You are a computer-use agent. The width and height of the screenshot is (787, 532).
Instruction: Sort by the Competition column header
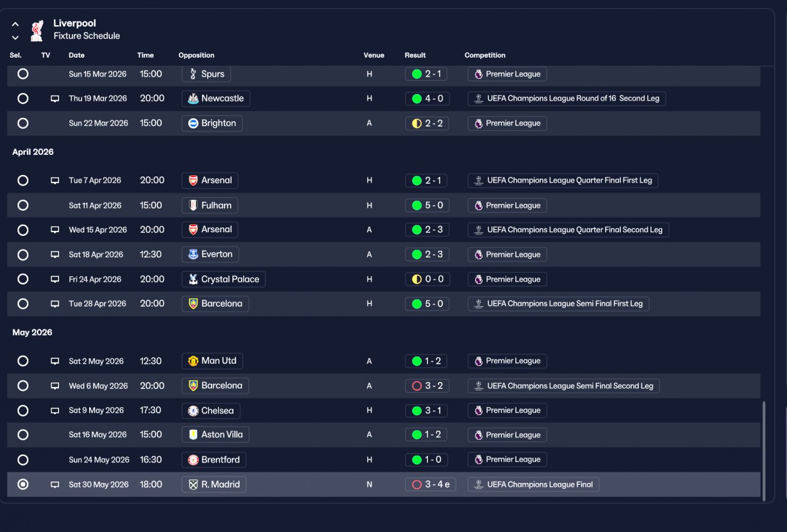point(485,55)
